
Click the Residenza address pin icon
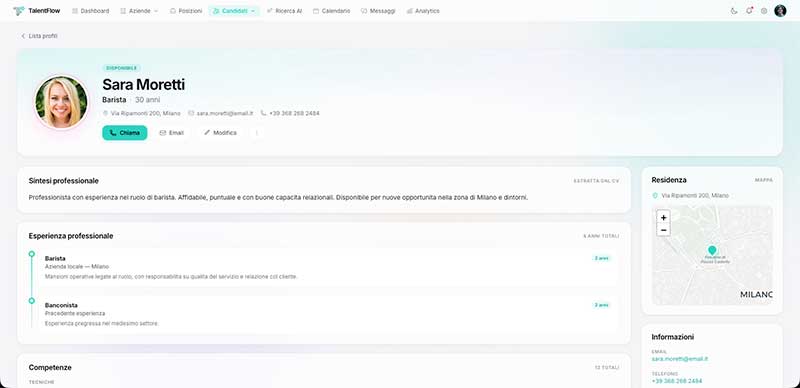[x=655, y=196]
